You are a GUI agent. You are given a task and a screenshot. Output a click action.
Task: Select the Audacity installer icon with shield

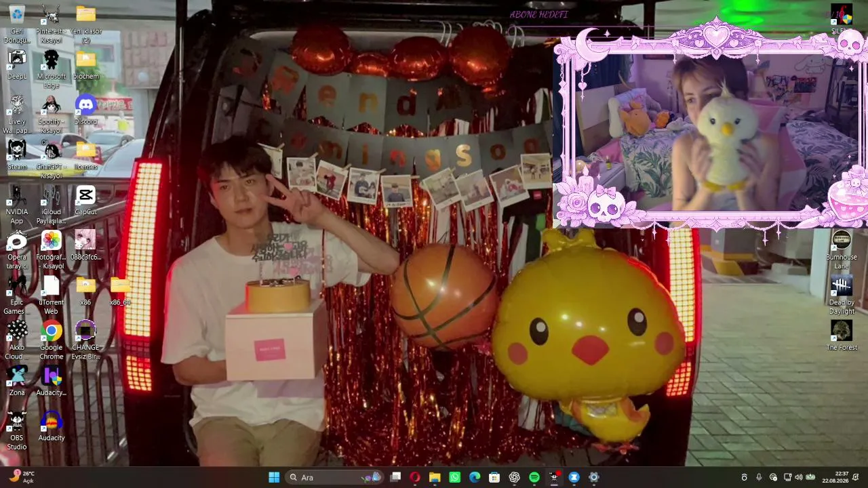point(51,382)
